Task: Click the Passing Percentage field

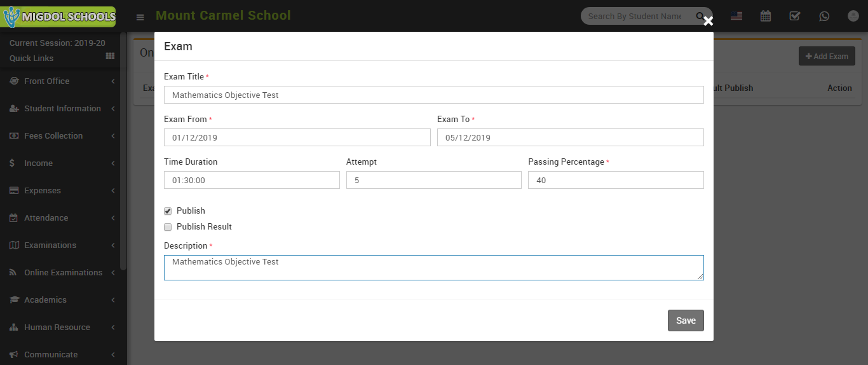Action: (616, 180)
